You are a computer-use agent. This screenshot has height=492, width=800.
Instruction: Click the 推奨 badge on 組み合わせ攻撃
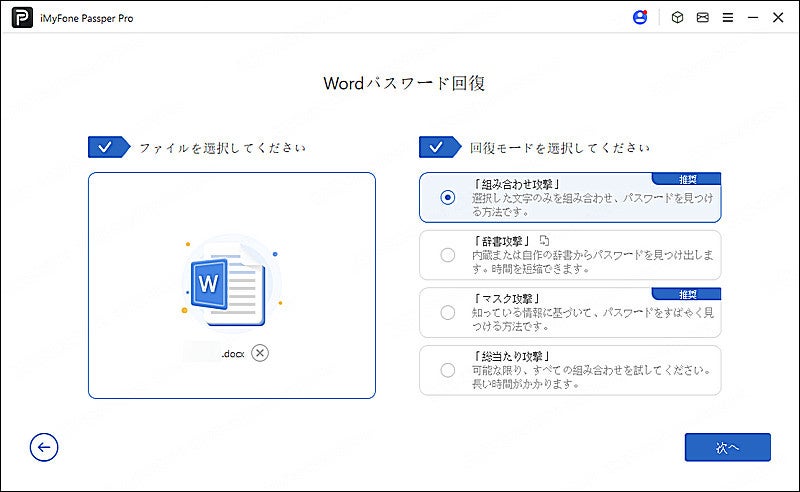coord(687,179)
